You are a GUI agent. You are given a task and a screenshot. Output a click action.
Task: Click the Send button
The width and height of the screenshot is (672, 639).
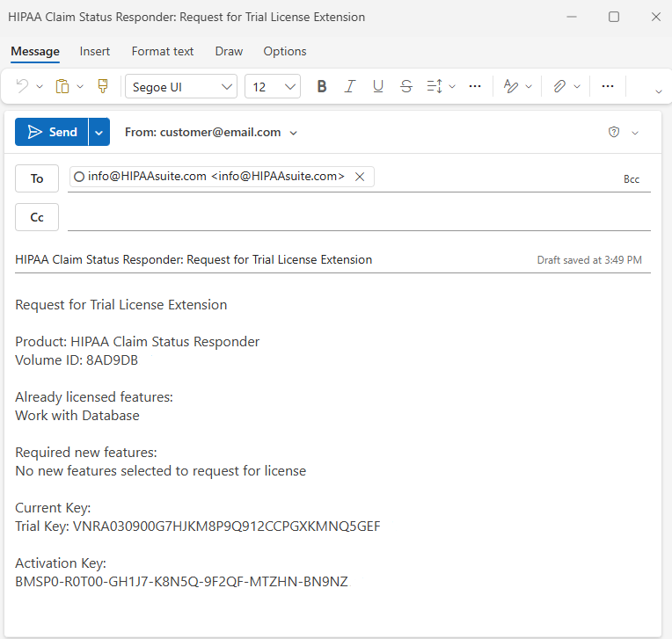pyautogui.click(x=51, y=132)
